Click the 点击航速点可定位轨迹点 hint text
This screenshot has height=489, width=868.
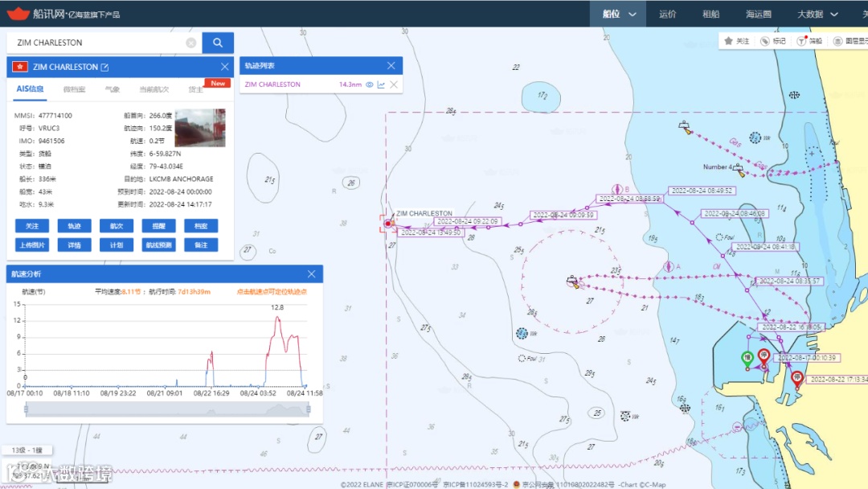click(x=272, y=292)
